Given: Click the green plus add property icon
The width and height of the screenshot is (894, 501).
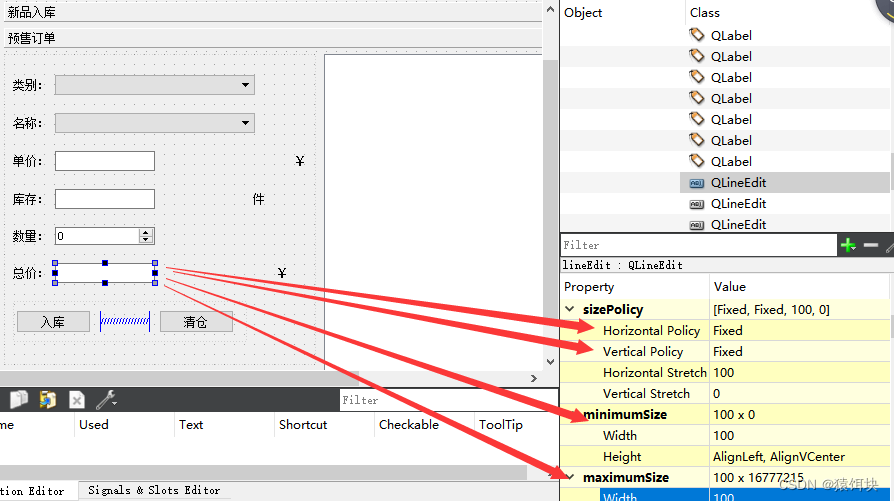Looking at the screenshot, I should 849,245.
